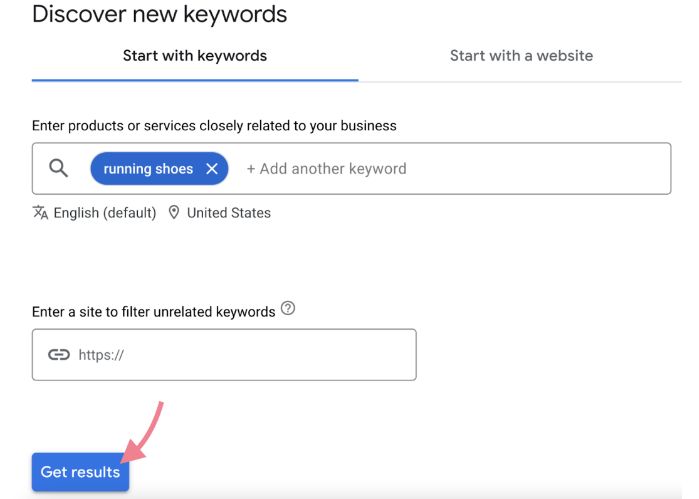Remove the running shoes keyword chip
699x499 pixels.
pyautogui.click(x=212, y=169)
